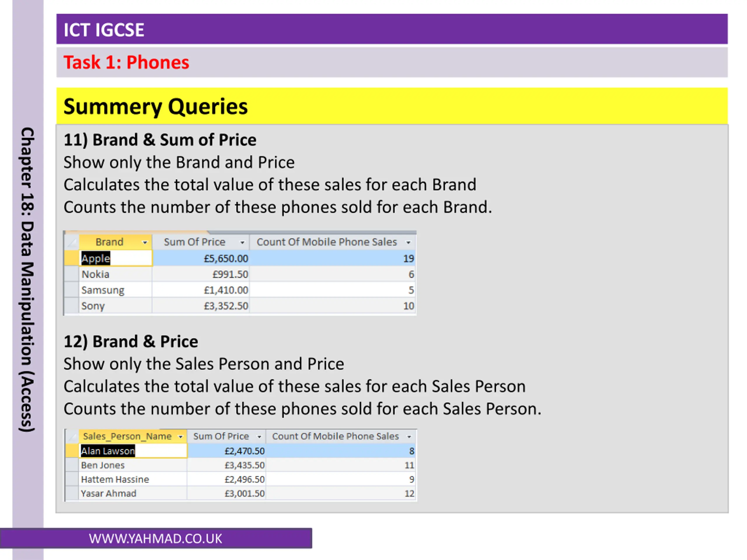Viewport: 747px width, 560px height.
Task: Select the Nokia row selector
Action: (x=71, y=274)
